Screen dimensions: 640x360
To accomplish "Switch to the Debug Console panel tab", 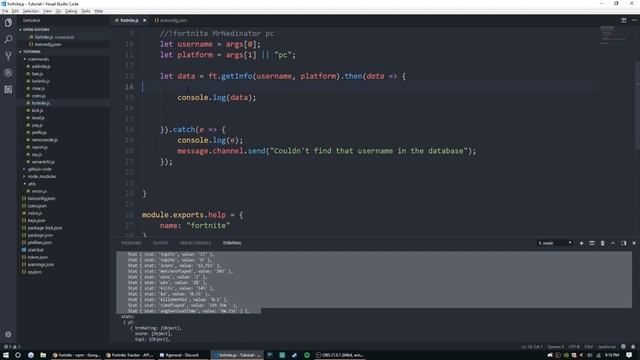I will tap(196, 243).
